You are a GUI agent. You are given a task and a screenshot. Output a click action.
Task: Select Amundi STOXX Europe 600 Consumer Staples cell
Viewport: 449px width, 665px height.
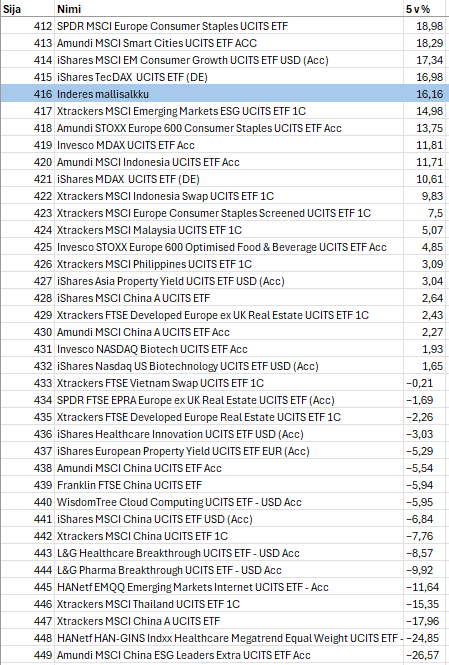(x=229, y=128)
